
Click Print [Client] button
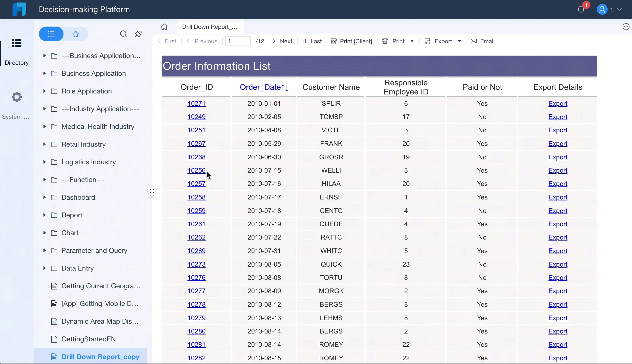351,41
